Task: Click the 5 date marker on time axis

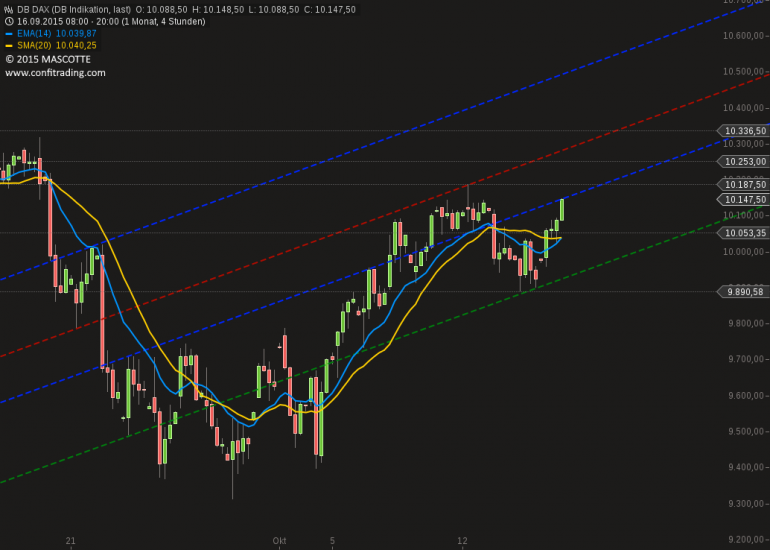Action: click(332, 541)
